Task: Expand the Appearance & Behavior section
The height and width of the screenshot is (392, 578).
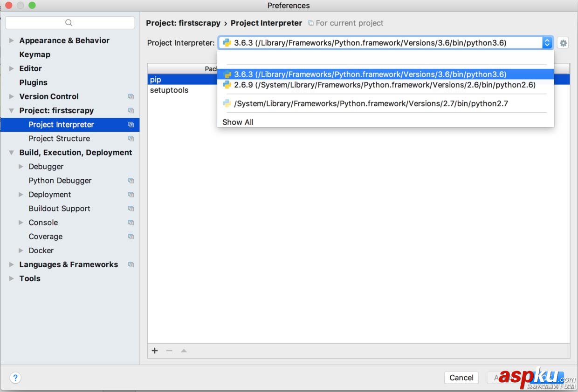Action: 12,41
